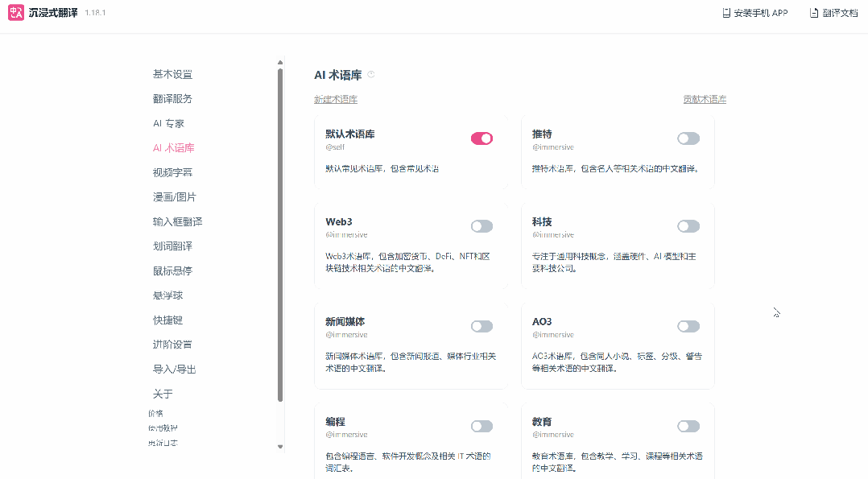Click the 价格 link in sidebar
The image size is (868, 479).
coord(155,413)
